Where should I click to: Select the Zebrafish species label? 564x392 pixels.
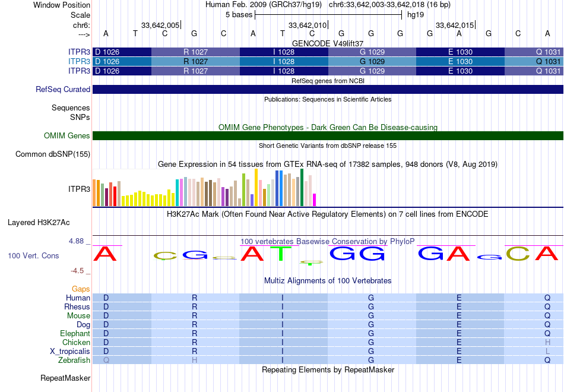point(74,360)
